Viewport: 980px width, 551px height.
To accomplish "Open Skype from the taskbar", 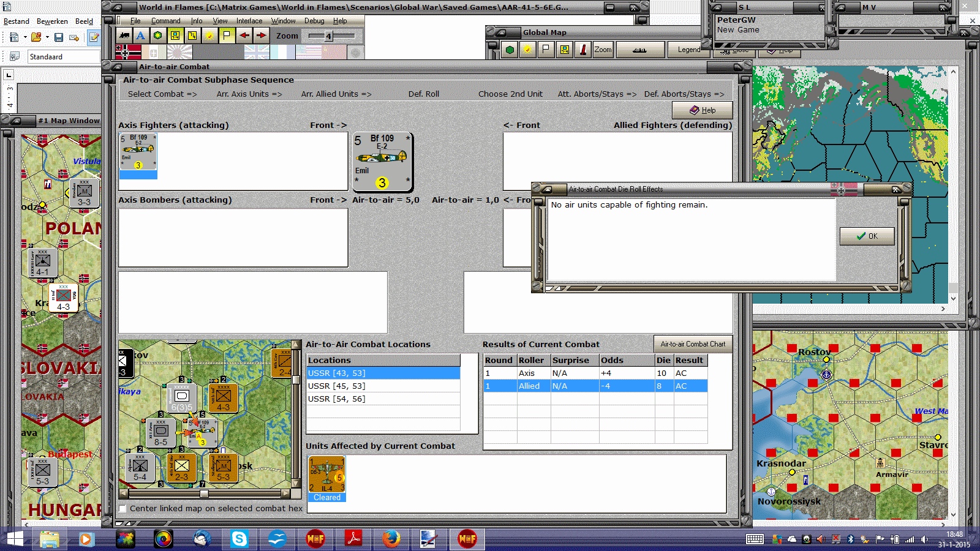I will (239, 539).
